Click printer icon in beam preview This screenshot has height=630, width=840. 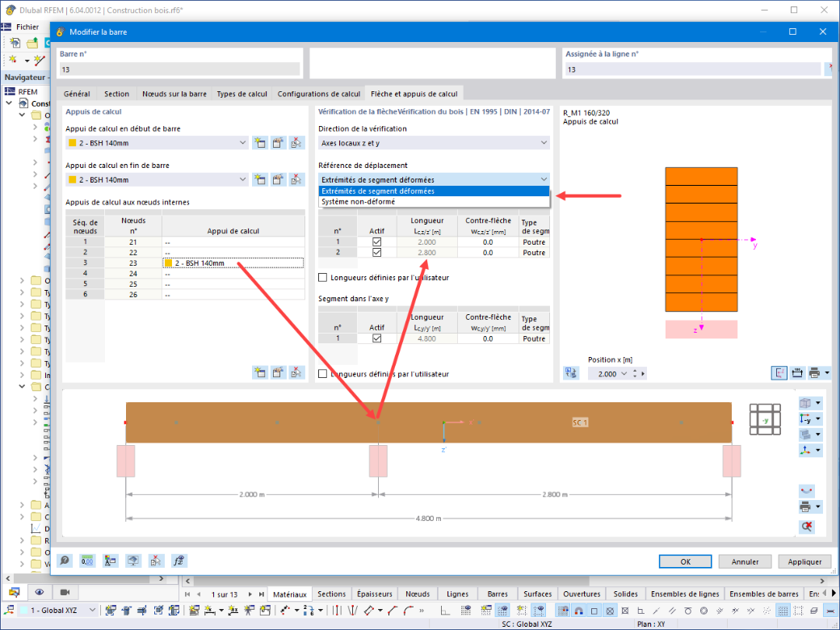(x=805, y=506)
